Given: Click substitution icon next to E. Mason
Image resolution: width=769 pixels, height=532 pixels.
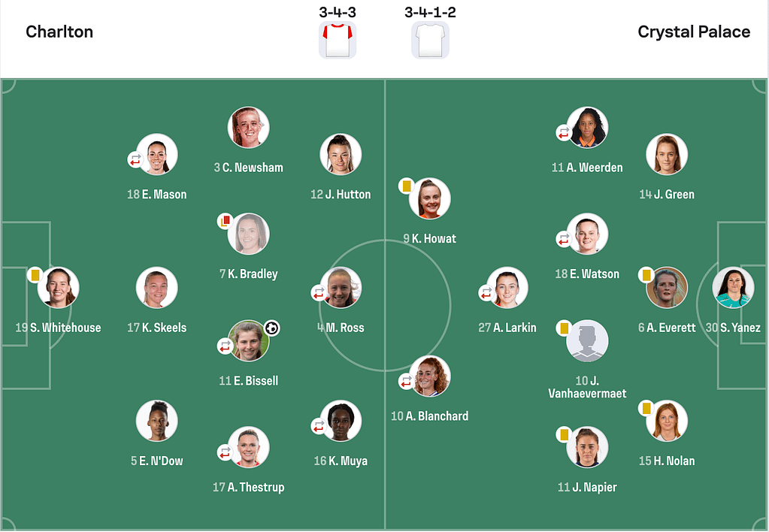Looking at the screenshot, I should coord(135,160).
